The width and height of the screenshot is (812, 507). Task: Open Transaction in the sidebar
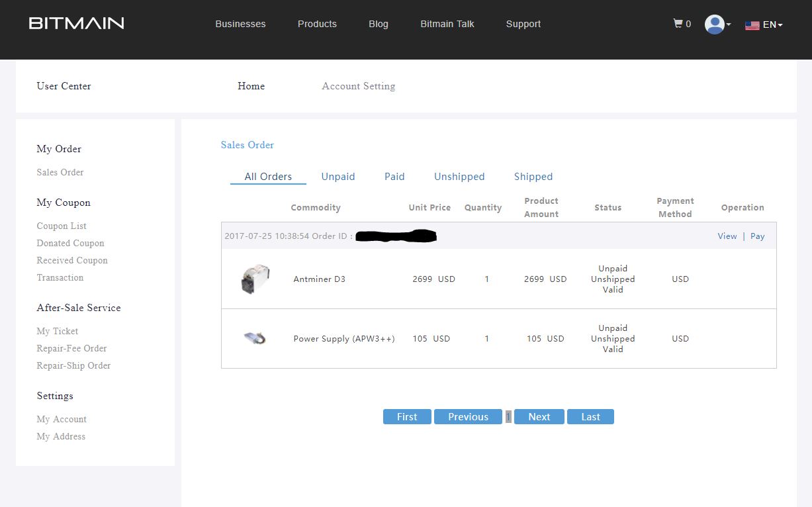tap(60, 277)
